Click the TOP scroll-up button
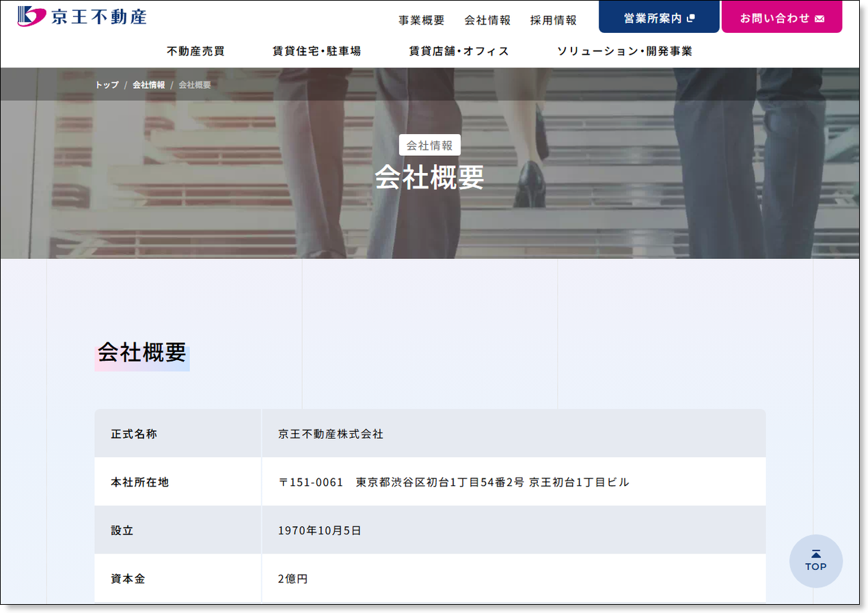The width and height of the screenshot is (868, 613). 816,561
